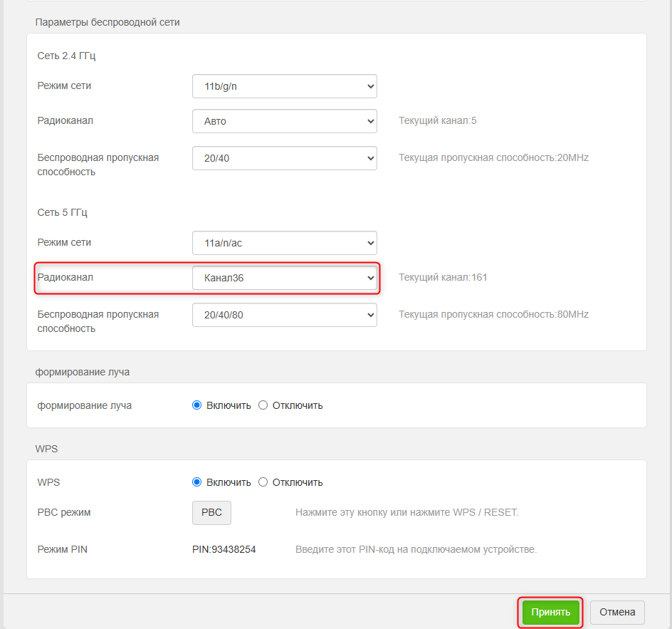Click the Отмена button

[617, 613]
